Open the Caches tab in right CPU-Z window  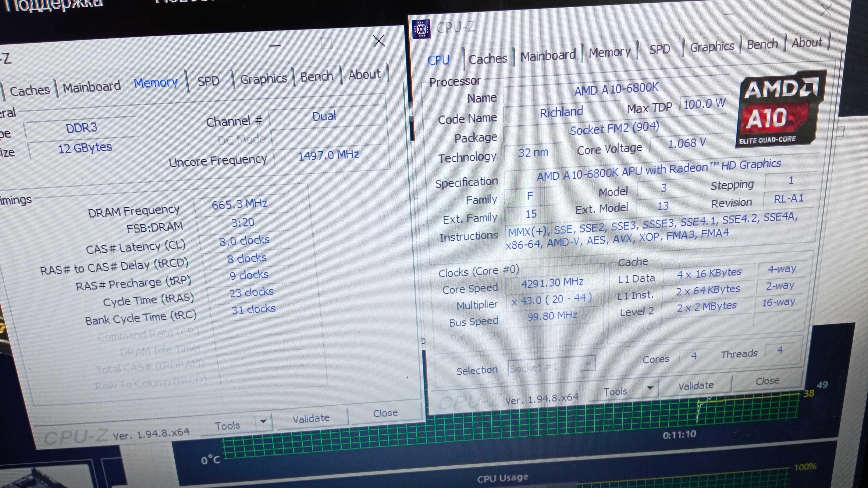[488, 59]
